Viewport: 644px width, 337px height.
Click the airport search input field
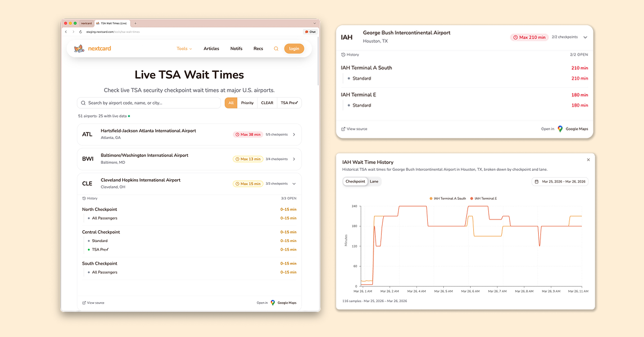150,103
